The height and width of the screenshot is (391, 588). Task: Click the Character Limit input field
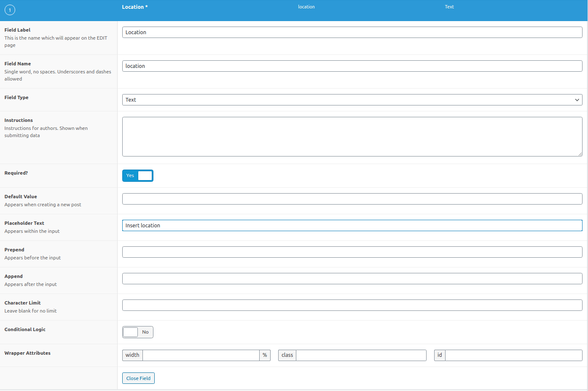[352, 305]
